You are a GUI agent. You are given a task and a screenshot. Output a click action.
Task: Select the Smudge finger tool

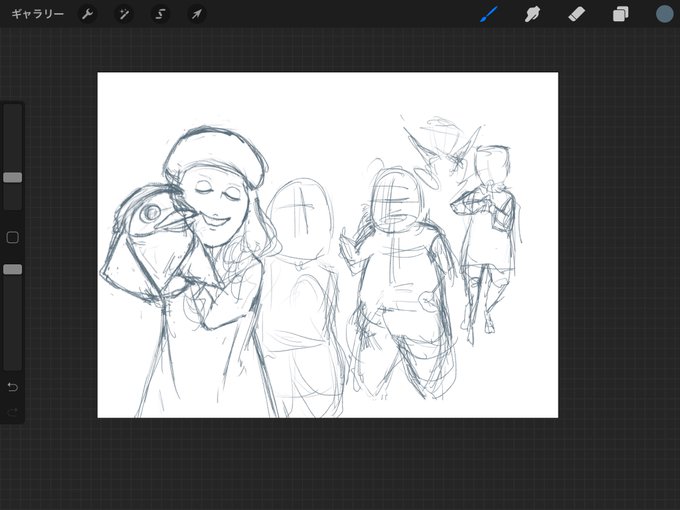click(533, 14)
